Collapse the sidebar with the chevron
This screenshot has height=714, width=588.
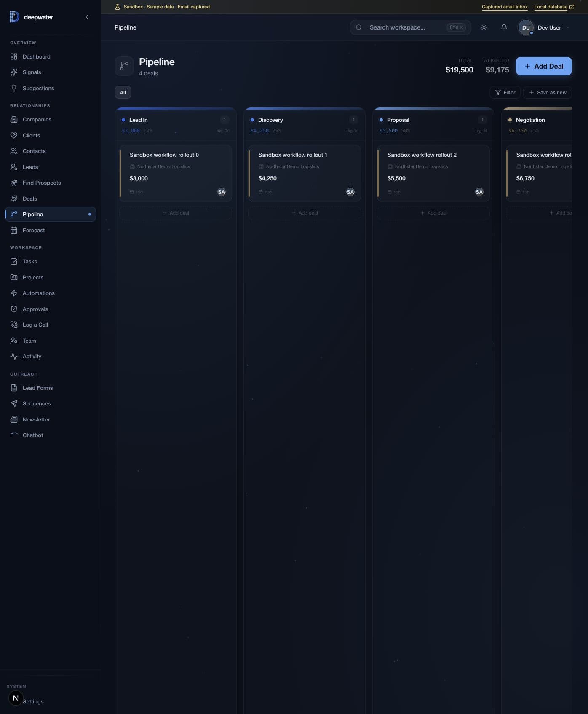[x=87, y=17]
